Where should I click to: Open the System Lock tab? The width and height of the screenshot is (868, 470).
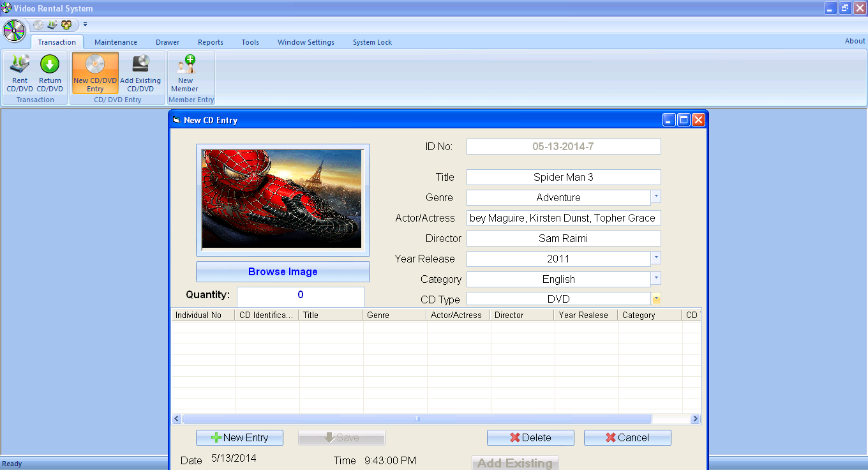coord(372,42)
